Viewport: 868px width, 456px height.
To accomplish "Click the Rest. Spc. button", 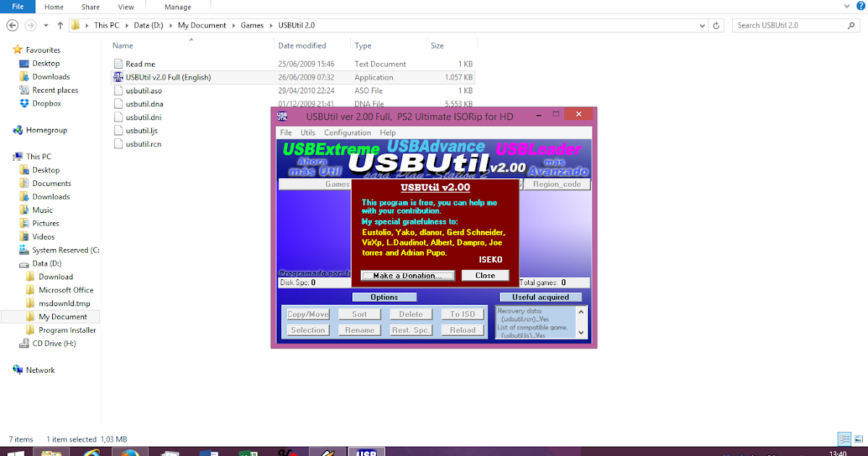I will pos(412,330).
